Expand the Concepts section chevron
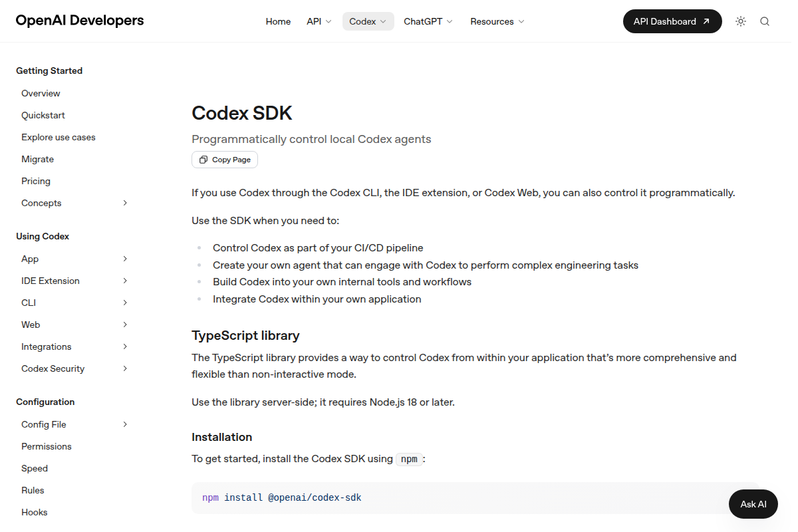Viewport: 798px width, 532px height. tap(125, 203)
